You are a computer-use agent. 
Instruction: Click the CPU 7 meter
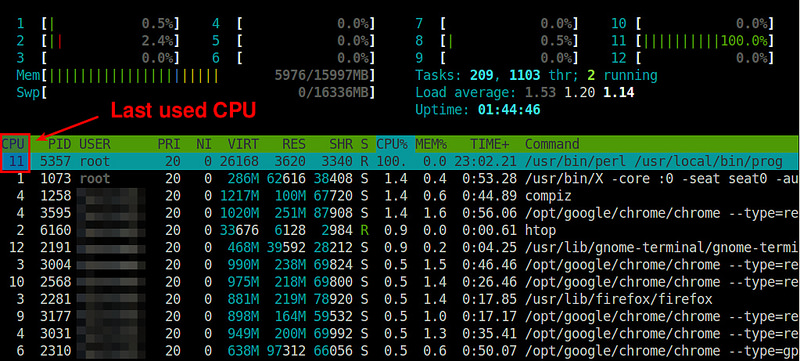coord(496,23)
